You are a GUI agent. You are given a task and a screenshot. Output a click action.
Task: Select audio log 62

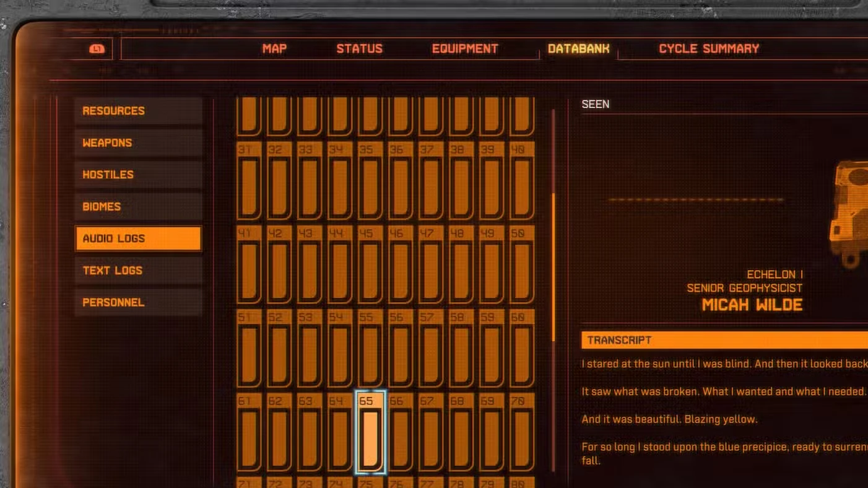tap(279, 432)
